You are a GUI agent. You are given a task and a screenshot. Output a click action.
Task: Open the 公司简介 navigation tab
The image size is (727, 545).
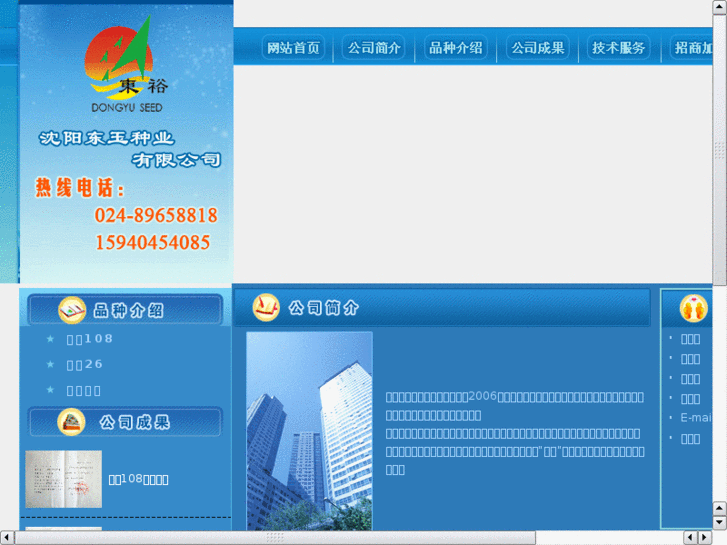(x=374, y=47)
